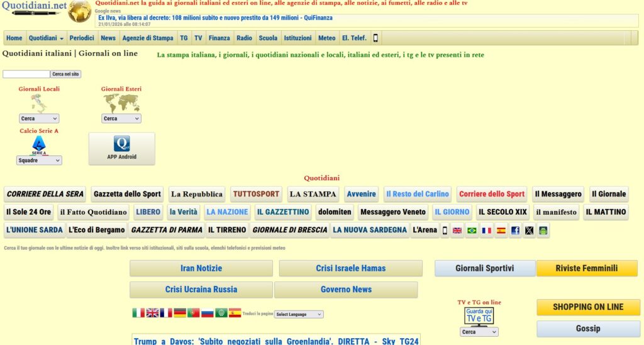Open the Il Mattino button
This screenshot has height=345, width=644.
pos(606,212)
